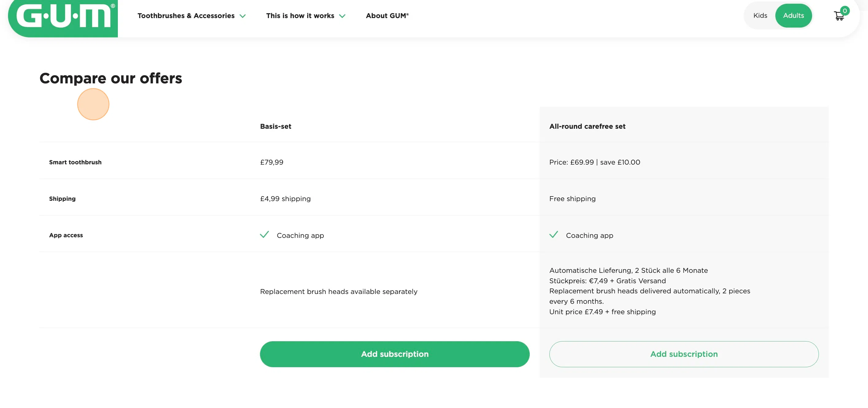Viewport: 868px width, 408px height.
Task: Click the All-round set Coaching app checkmark
Action: point(554,235)
